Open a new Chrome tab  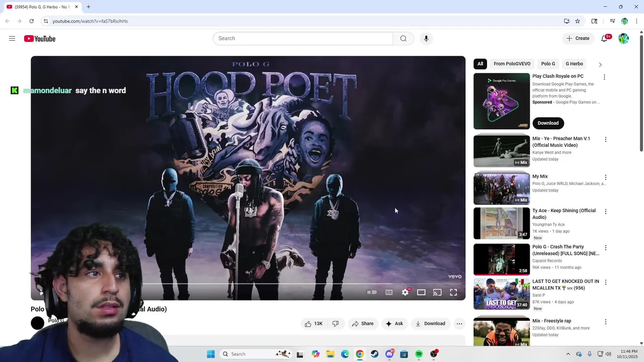tap(89, 7)
